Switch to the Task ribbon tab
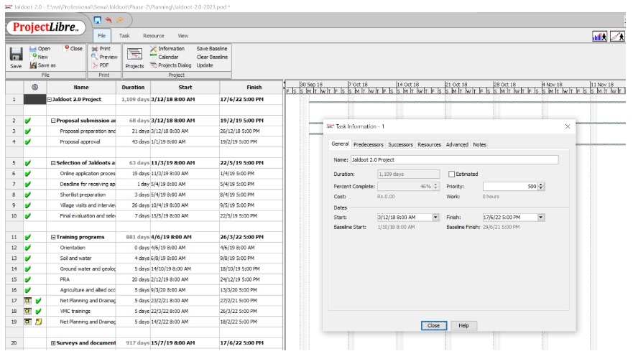Viewport: 633px width, 364px height. (x=124, y=36)
